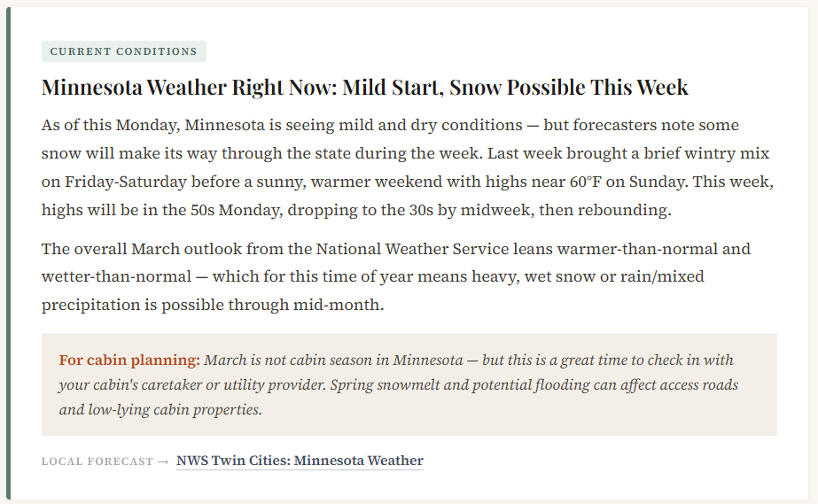This screenshot has width=818, height=504.
Task: Click the green accent bar on the card's left edge
Action: click(x=9, y=252)
